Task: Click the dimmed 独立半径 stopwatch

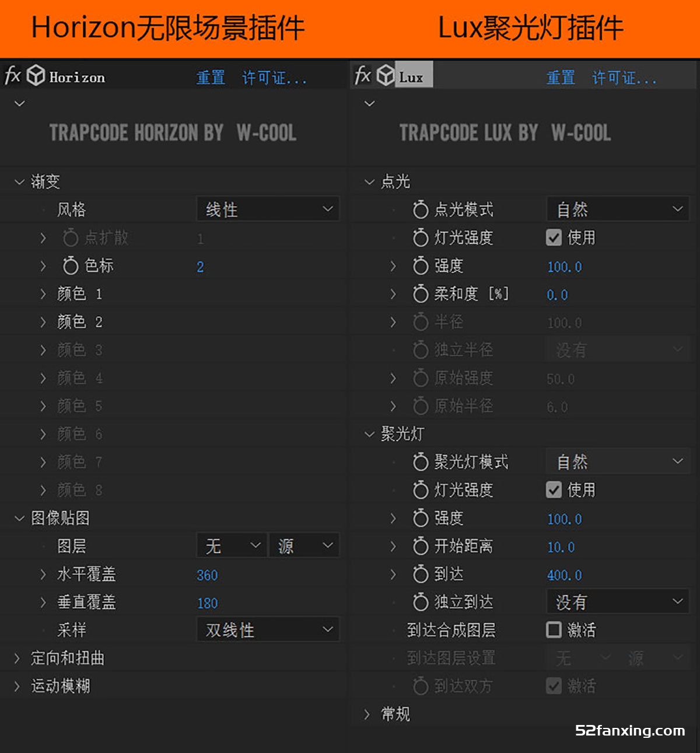Action: [x=421, y=350]
